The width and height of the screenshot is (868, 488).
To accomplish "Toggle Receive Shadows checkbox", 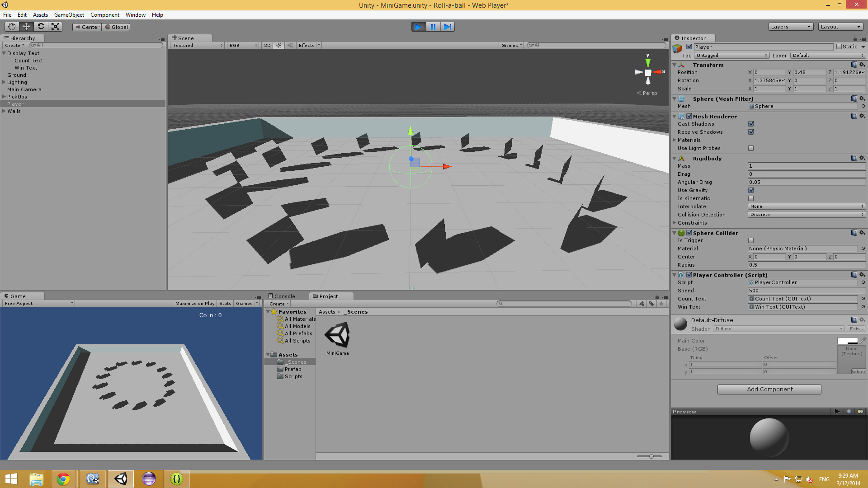I will click(x=751, y=132).
